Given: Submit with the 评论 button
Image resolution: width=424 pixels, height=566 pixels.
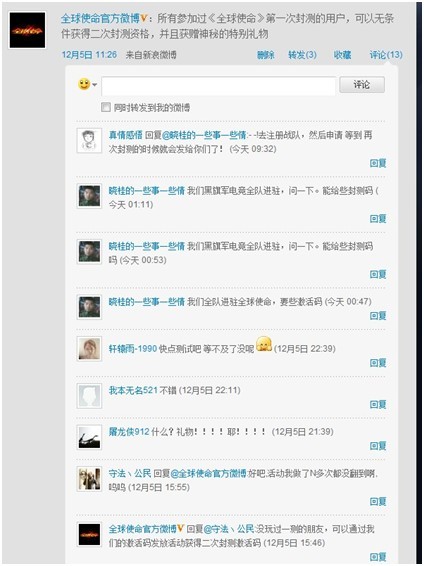Looking at the screenshot, I should pos(362,85).
